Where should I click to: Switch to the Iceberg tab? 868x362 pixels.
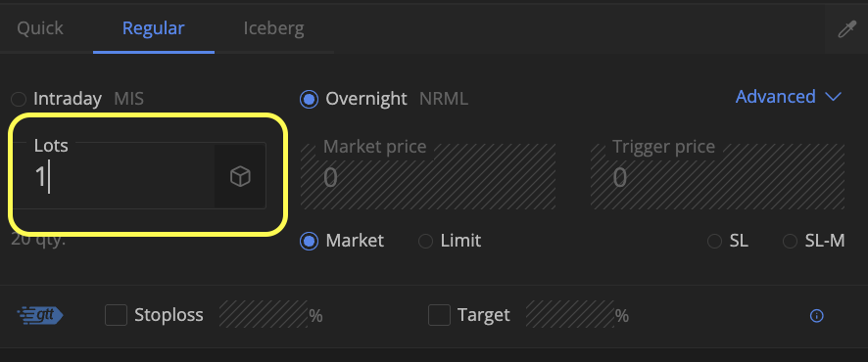click(x=273, y=28)
